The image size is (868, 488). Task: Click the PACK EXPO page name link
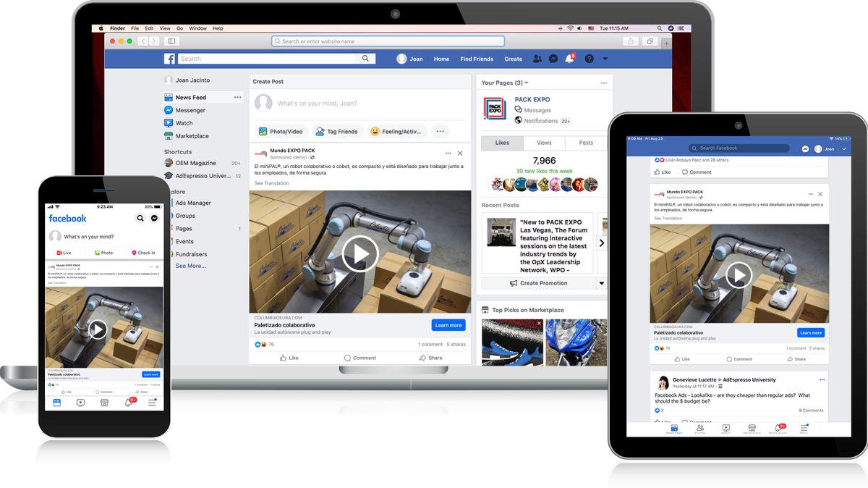(x=532, y=99)
